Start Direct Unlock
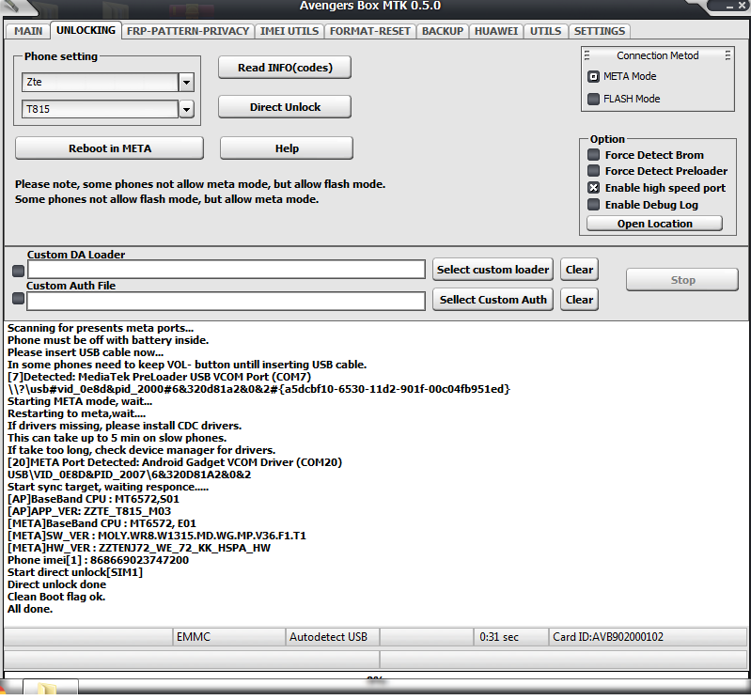This screenshot has width=751, height=700. coord(285,107)
